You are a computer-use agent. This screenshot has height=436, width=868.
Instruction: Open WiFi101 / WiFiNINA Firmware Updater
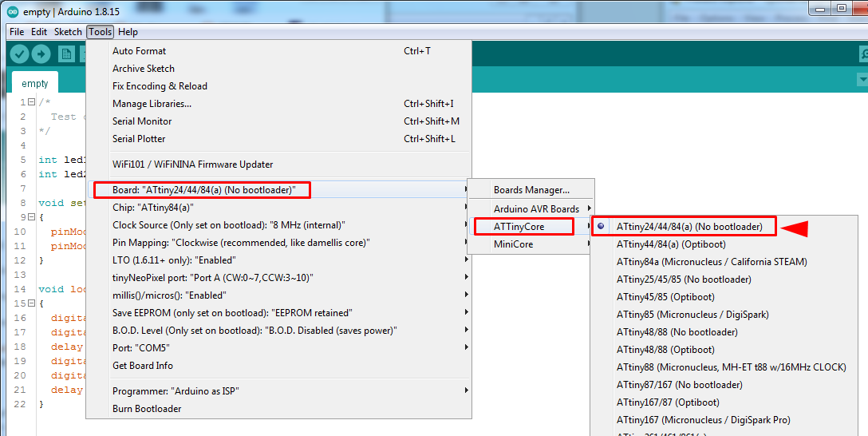tap(278, 164)
